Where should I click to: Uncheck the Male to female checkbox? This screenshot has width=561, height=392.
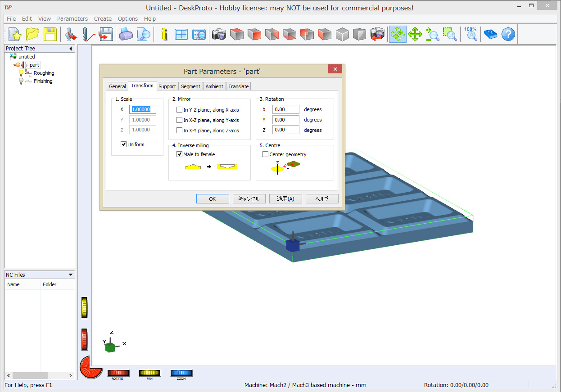180,154
